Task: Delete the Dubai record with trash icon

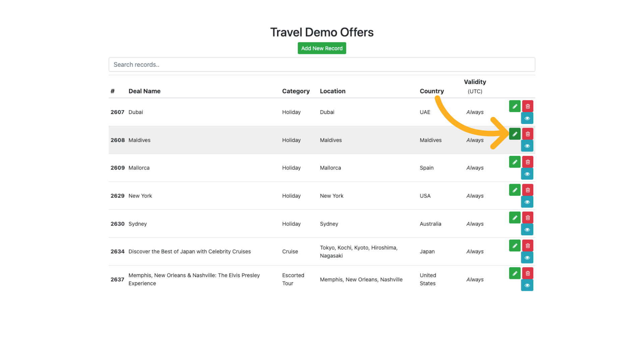Action: (x=528, y=106)
